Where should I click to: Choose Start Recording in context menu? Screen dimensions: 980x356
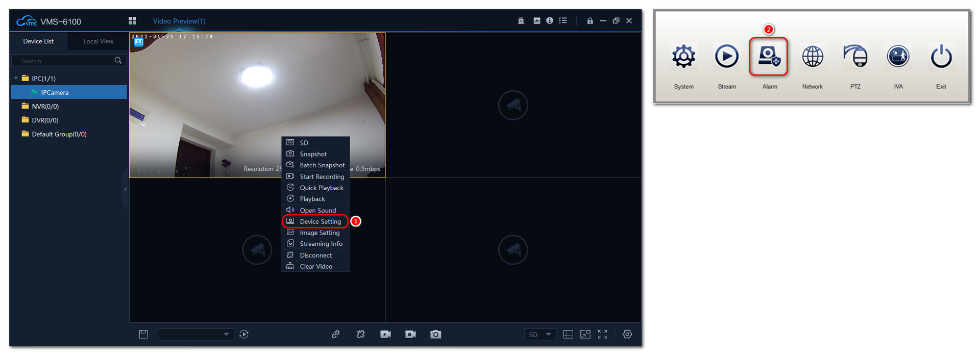coord(322,177)
